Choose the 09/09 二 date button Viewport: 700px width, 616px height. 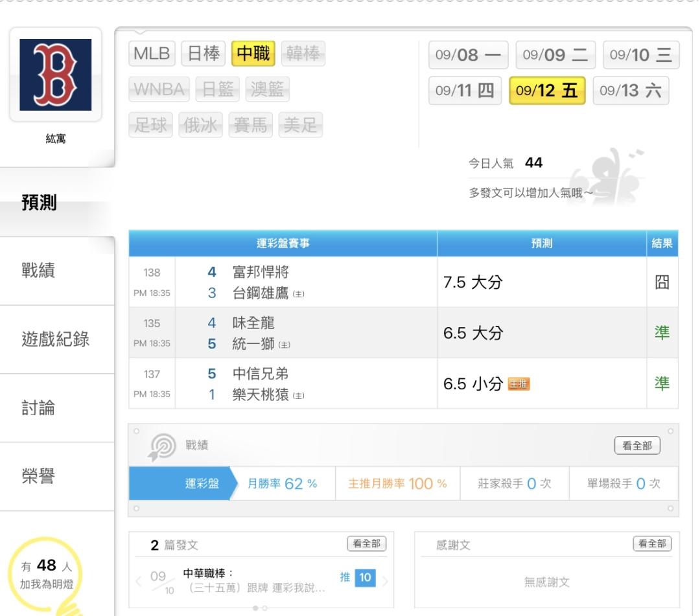pyautogui.click(x=555, y=55)
